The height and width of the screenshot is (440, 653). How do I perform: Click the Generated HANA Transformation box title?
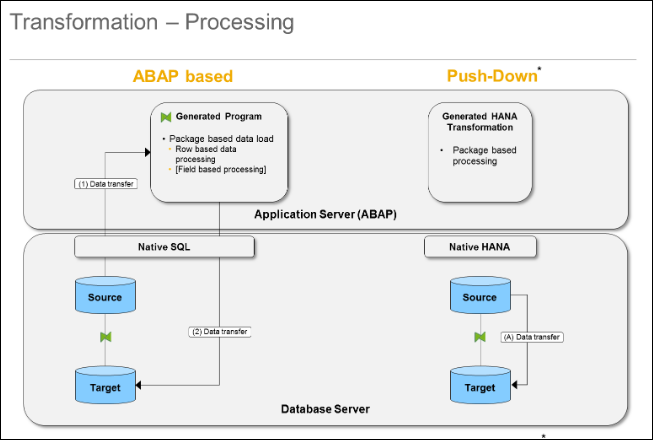click(x=480, y=122)
